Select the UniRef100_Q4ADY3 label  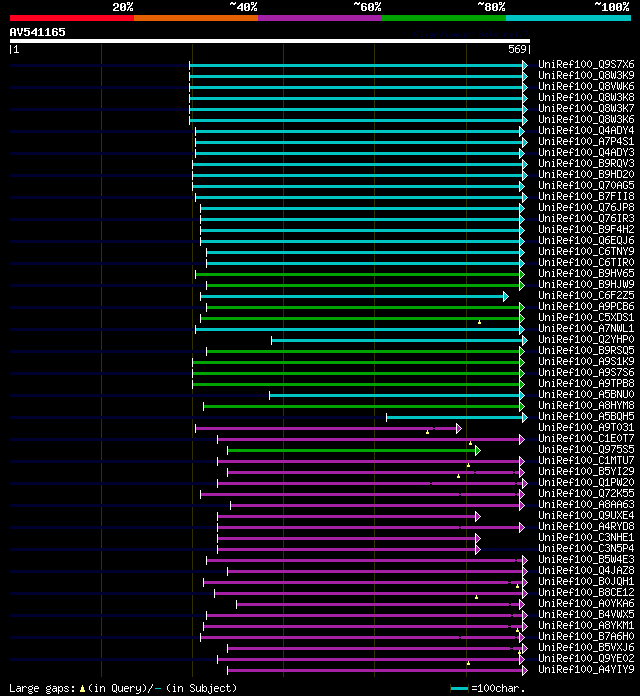586,152
